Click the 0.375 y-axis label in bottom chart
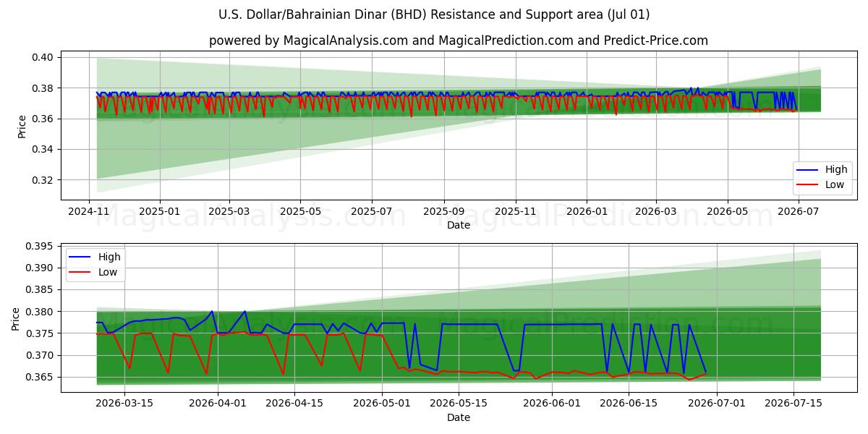The width and height of the screenshot is (868, 434). 41,333
